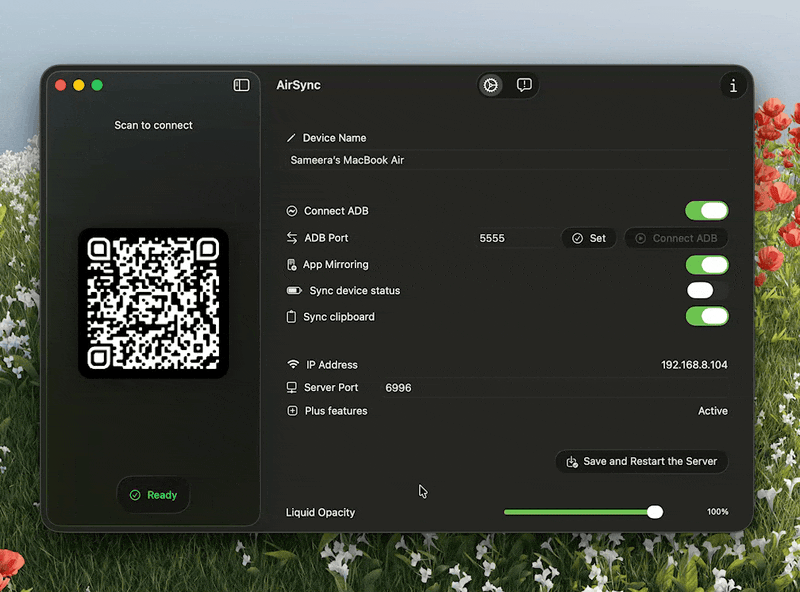Click the Wi-Fi icon beside IP Address

click(293, 365)
